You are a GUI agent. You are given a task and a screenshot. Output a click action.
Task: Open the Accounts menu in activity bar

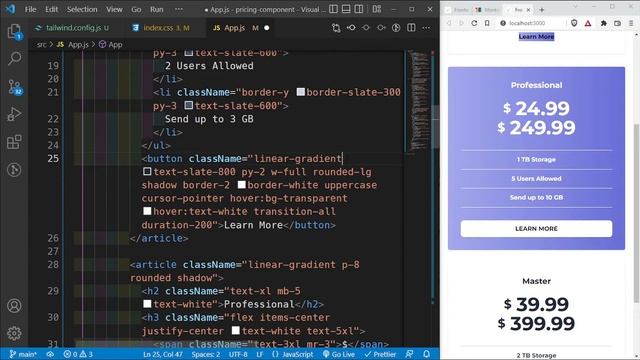point(14,306)
